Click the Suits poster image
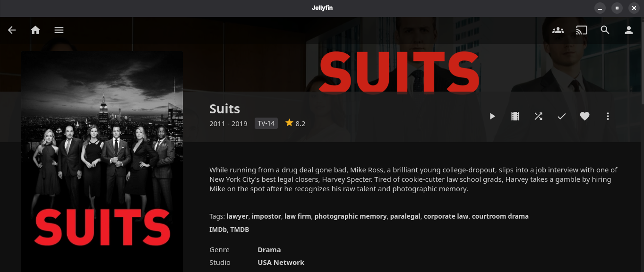644x272 pixels. coord(102,161)
